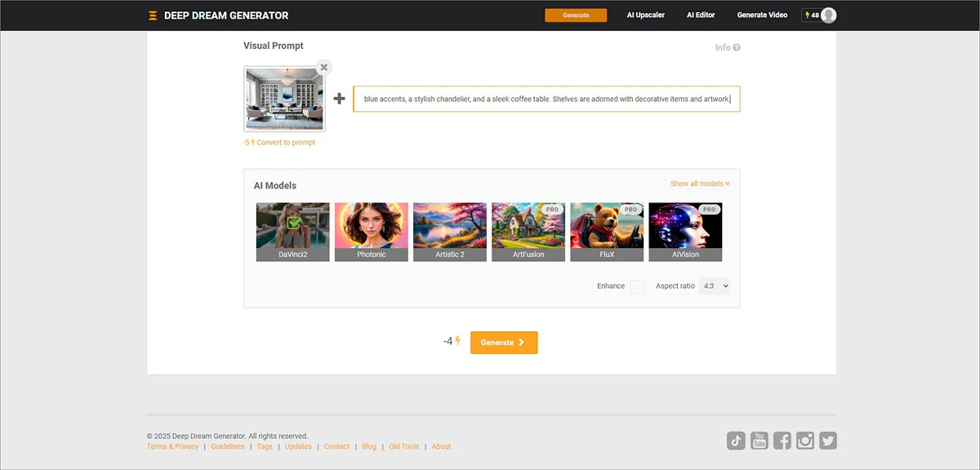Open Updates footer link
This screenshot has height=470, width=980.
(298, 446)
